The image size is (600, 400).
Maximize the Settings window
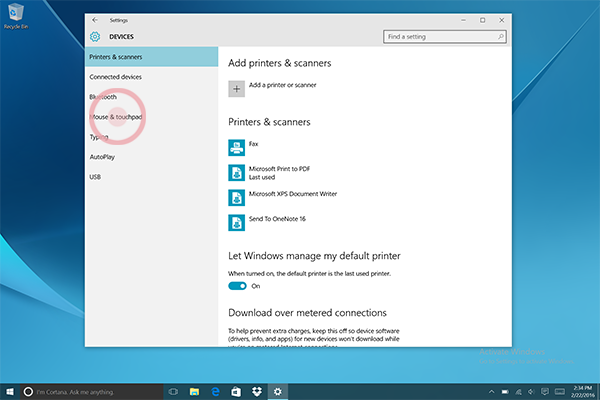tap(483, 20)
